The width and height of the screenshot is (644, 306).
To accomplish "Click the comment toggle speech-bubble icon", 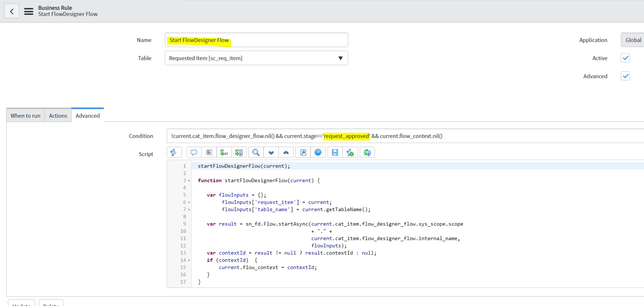I will (194, 152).
